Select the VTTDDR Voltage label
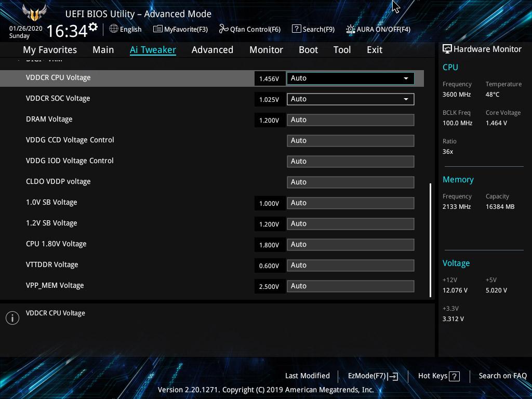 click(52, 264)
